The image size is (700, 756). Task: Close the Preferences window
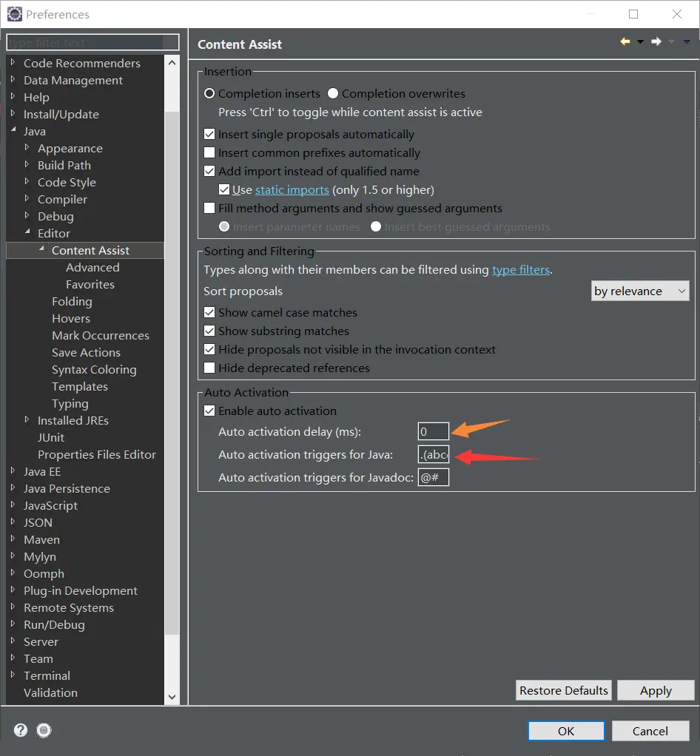677,14
